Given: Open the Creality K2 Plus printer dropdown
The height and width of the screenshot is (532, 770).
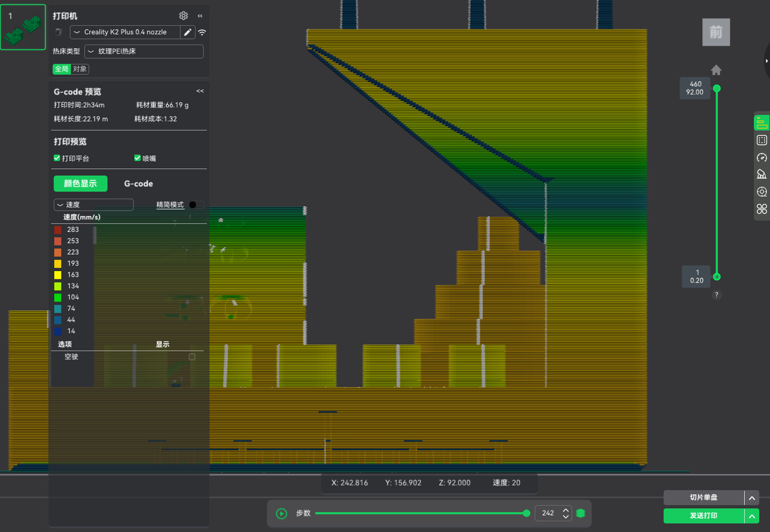Looking at the screenshot, I should (125, 32).
